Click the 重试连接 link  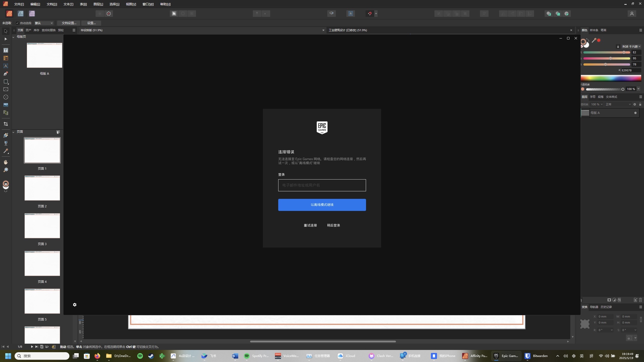[x=310, y=225]
